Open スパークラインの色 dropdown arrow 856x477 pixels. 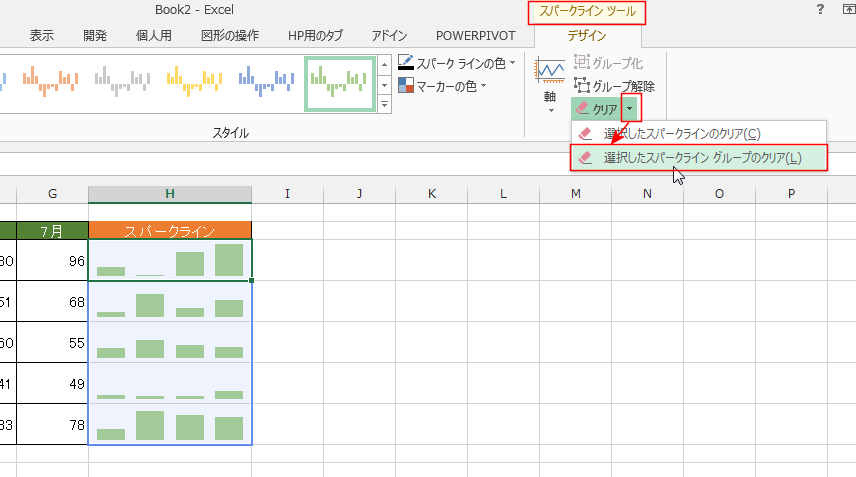coord(512,63)
